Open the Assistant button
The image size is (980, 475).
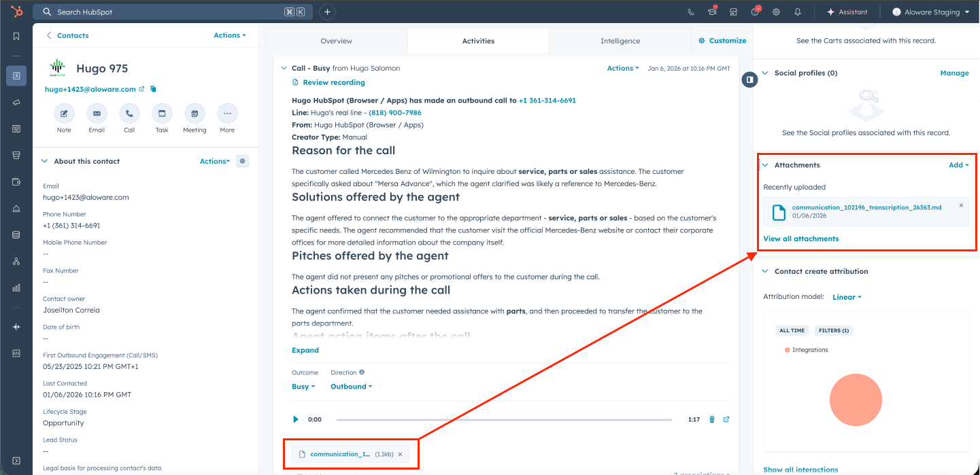coord(847,12)
